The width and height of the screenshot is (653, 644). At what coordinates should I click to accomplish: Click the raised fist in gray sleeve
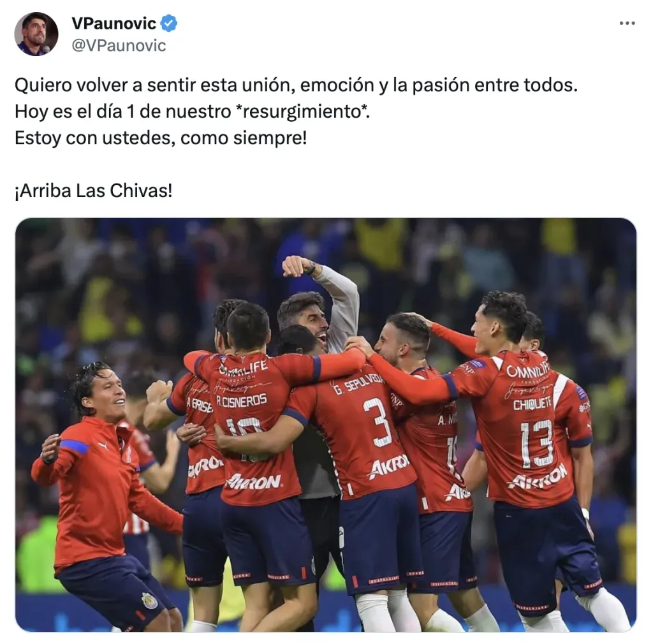[297, 266]
